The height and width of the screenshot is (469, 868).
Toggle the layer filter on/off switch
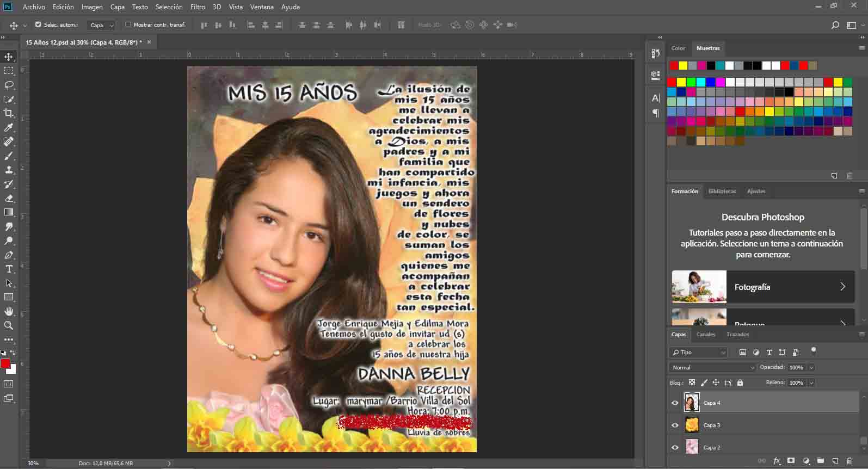[x=814, y=350]
